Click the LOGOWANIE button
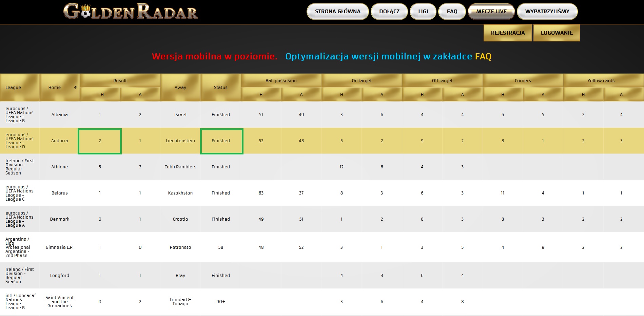The height and width of the screenshot is (316, 644). 557,33
